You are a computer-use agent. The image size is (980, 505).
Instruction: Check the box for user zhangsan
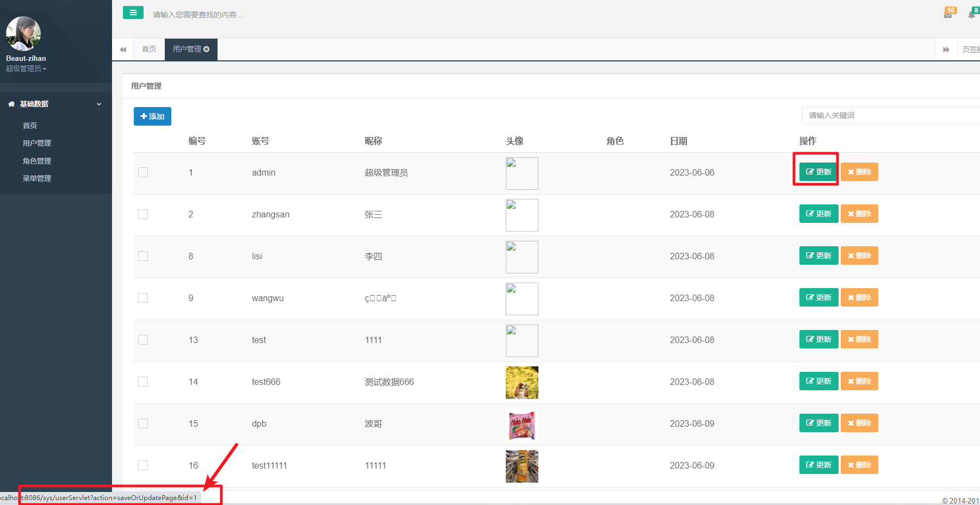(143, 214)
